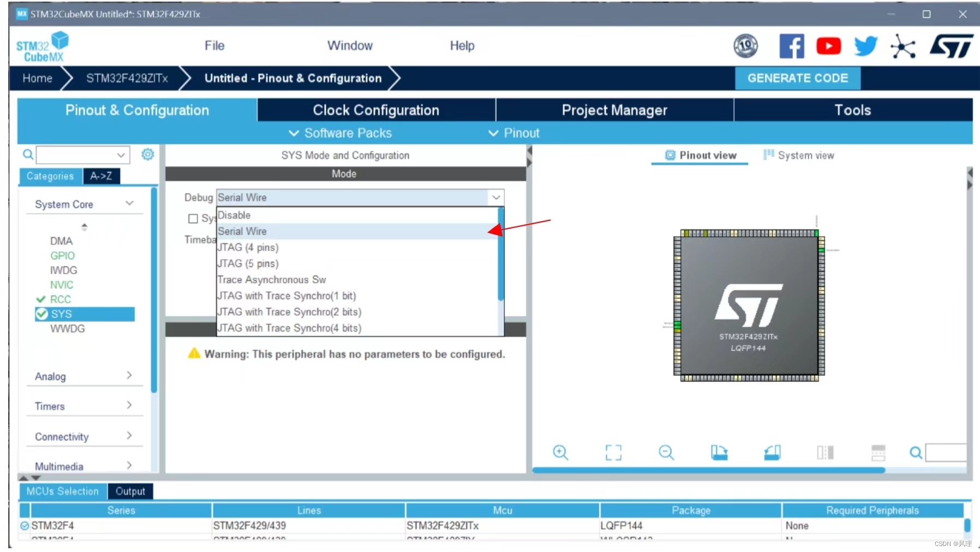Image resolution: width=980 pixels, height=552 pixels.
Task: Switch to the Clock Configuration tab
Action: pos(375,110)
